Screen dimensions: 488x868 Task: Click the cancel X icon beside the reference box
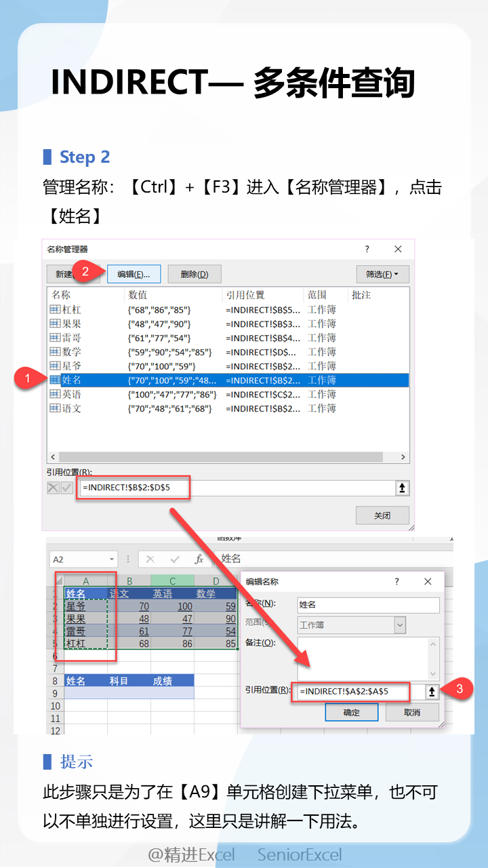(54, 488)
